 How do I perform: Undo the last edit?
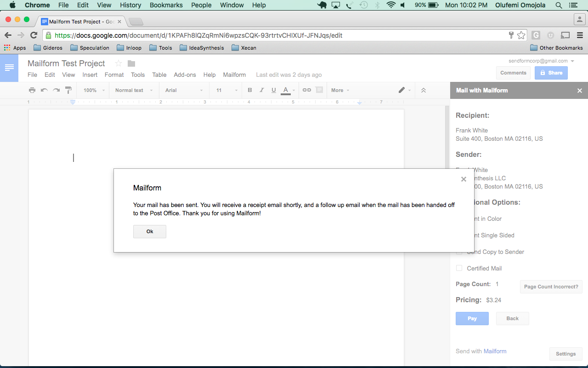(x=44, y=90)
